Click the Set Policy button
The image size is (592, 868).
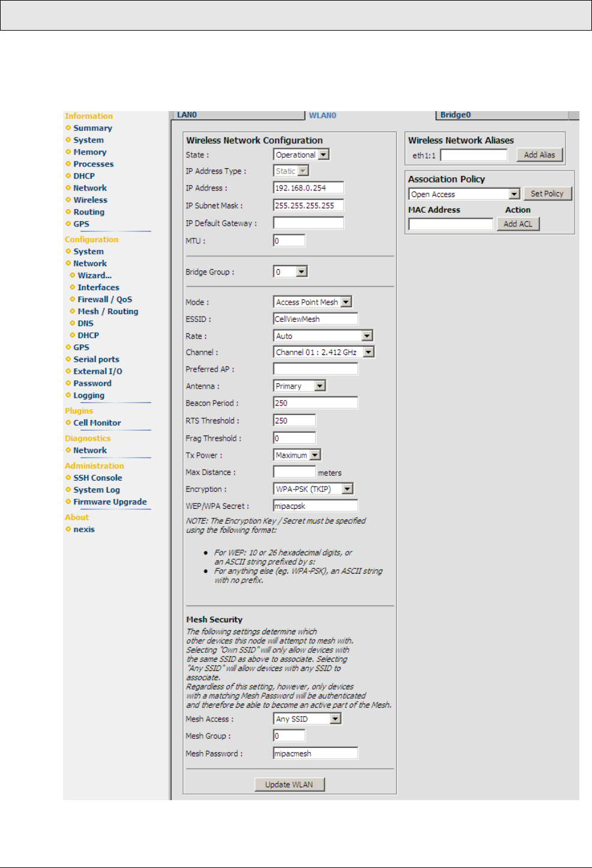(x=547, y=193)
